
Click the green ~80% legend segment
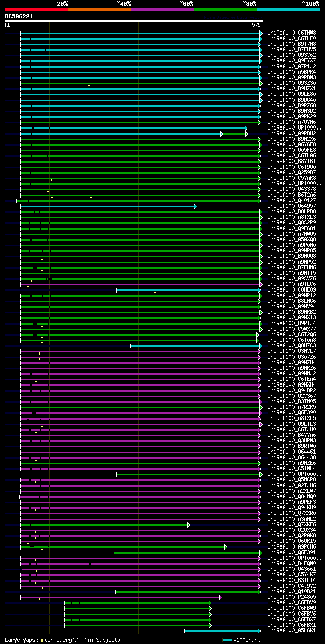coord(225,9)
